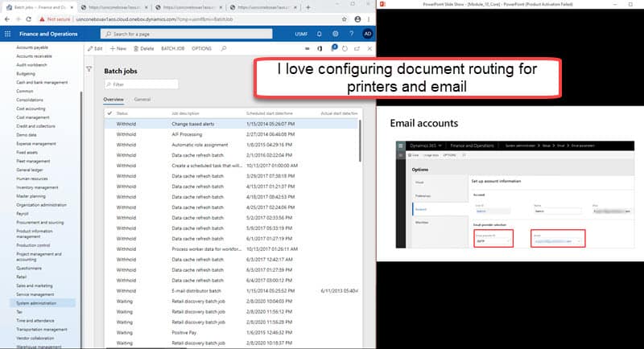Select the Change based alerts job row
Screen dimensions: 644x349
232,124
